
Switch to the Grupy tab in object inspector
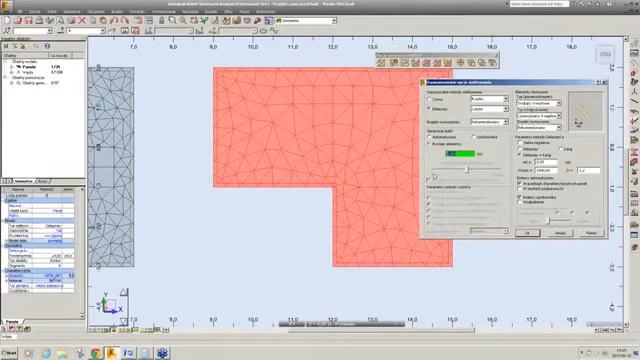(x=42, y=181)
